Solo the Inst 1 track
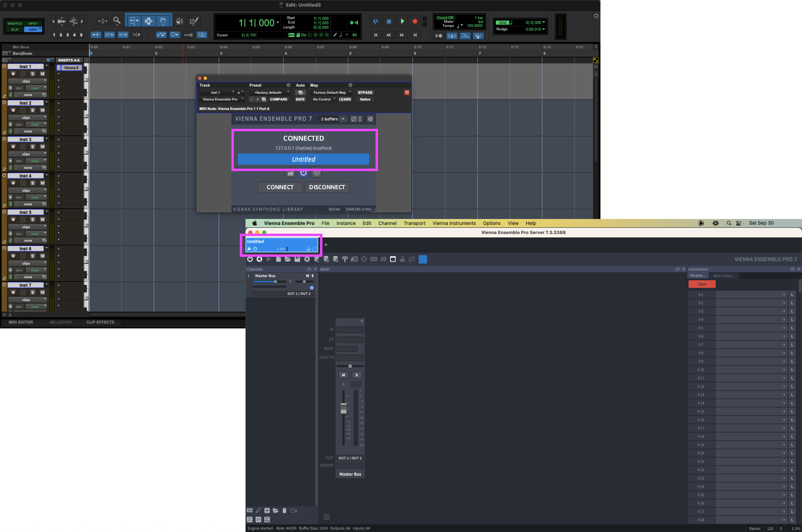802x532 pixels. point(33,74)
